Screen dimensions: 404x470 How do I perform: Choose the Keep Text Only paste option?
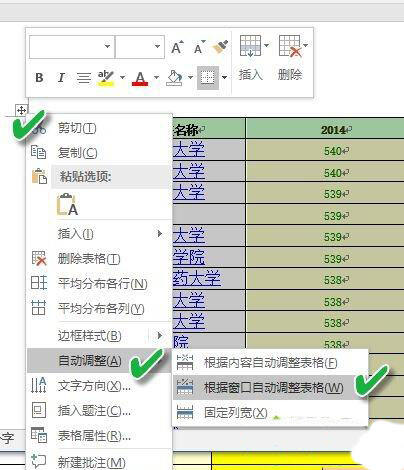click(68, 204)
